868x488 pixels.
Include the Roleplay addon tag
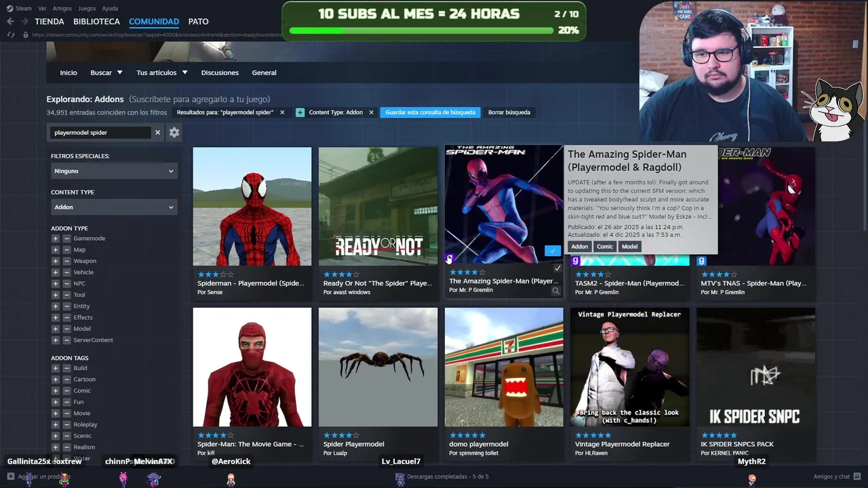tap(56, 424)
